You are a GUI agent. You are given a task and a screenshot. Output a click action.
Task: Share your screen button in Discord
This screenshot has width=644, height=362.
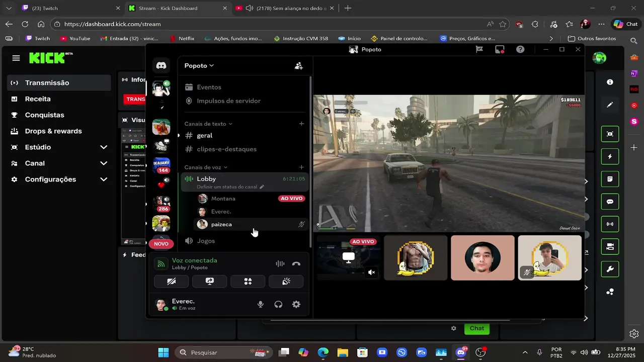click(210, 282)
